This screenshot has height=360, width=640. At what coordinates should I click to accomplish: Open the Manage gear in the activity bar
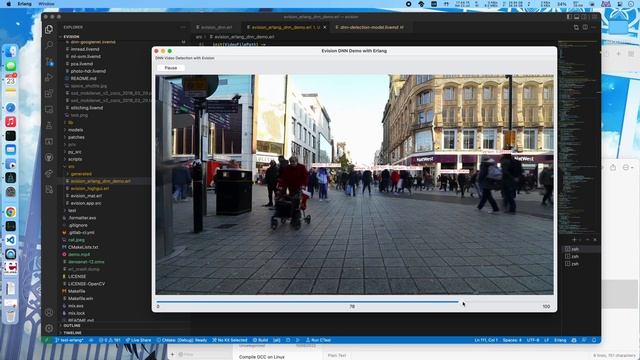coord(49,328)
